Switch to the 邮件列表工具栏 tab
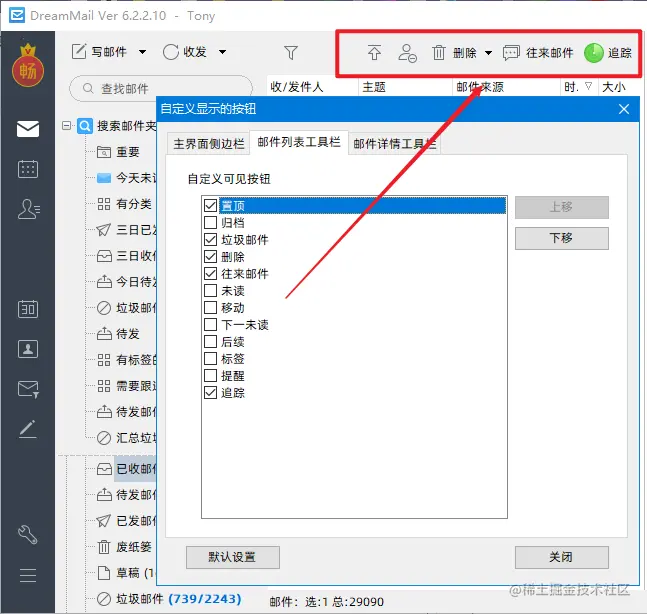 (299, 142)
